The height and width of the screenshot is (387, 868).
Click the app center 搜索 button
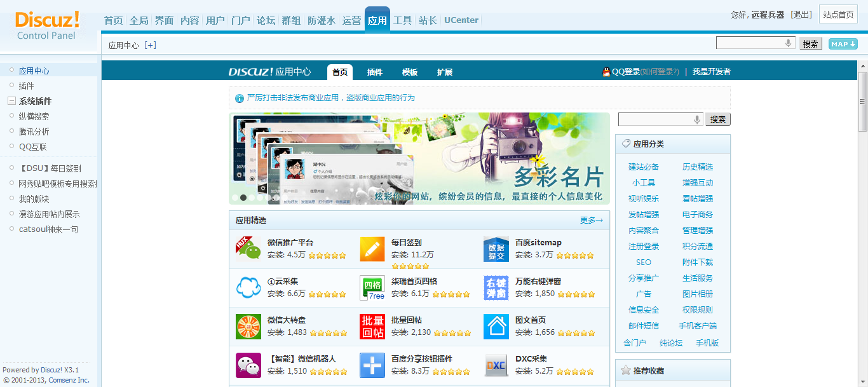click(718, 119)
